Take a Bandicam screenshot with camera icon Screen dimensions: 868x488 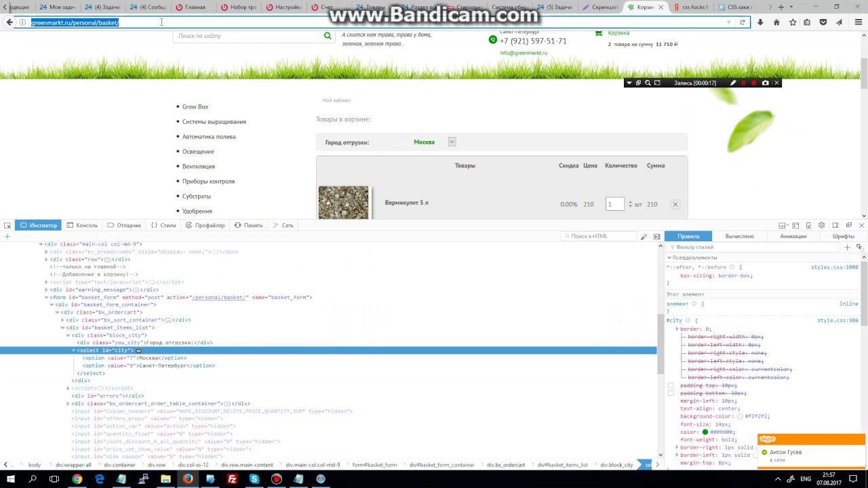766,83
